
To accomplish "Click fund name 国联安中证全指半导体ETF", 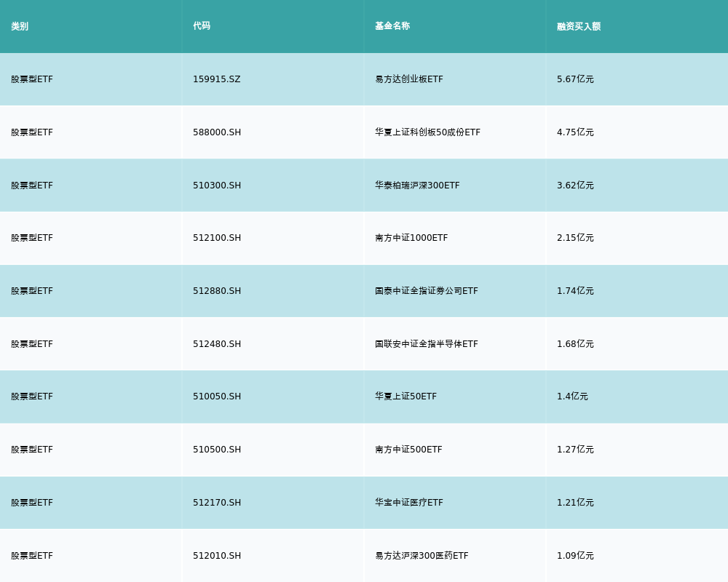I will point(427,344).
